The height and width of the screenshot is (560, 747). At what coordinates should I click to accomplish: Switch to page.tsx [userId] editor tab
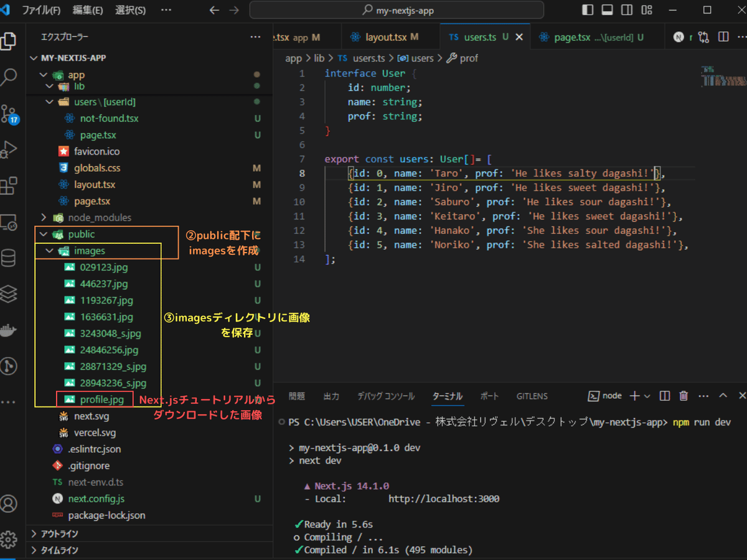tap(598, 37)
